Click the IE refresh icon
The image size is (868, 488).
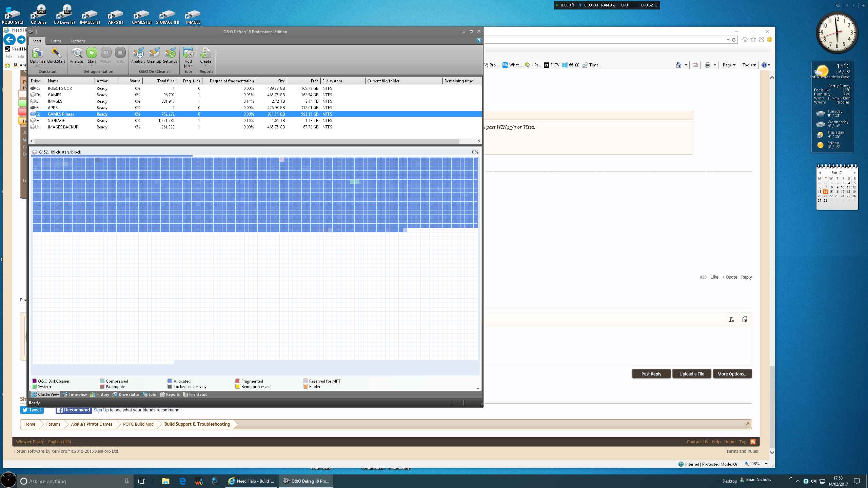pos(734,40)
